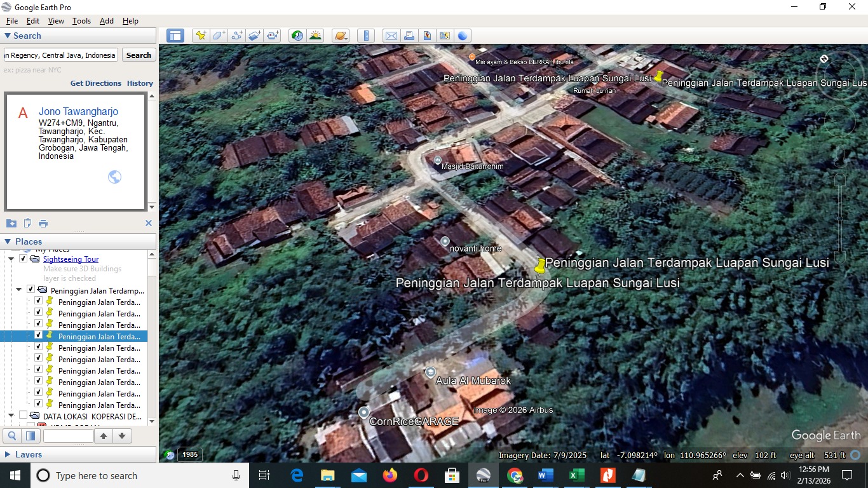Open the planet selector dropdown in toolbar
Screen dimensions: 868x488
coord(341,36)
